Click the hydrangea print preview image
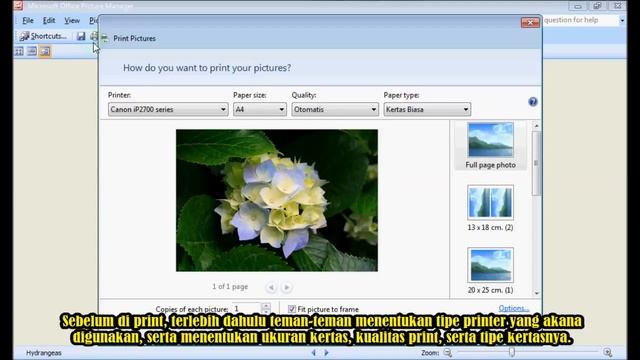This screenshot has height=360, width=640. click(x=277, y=200)
